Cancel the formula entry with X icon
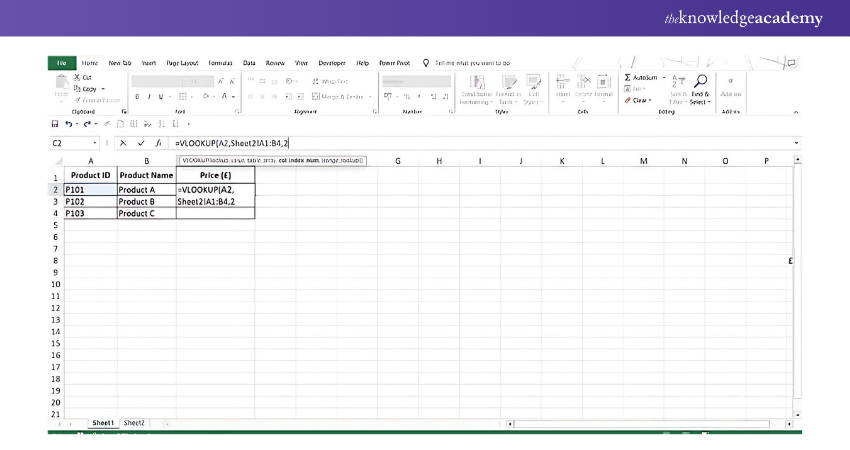 click(123, 143)
